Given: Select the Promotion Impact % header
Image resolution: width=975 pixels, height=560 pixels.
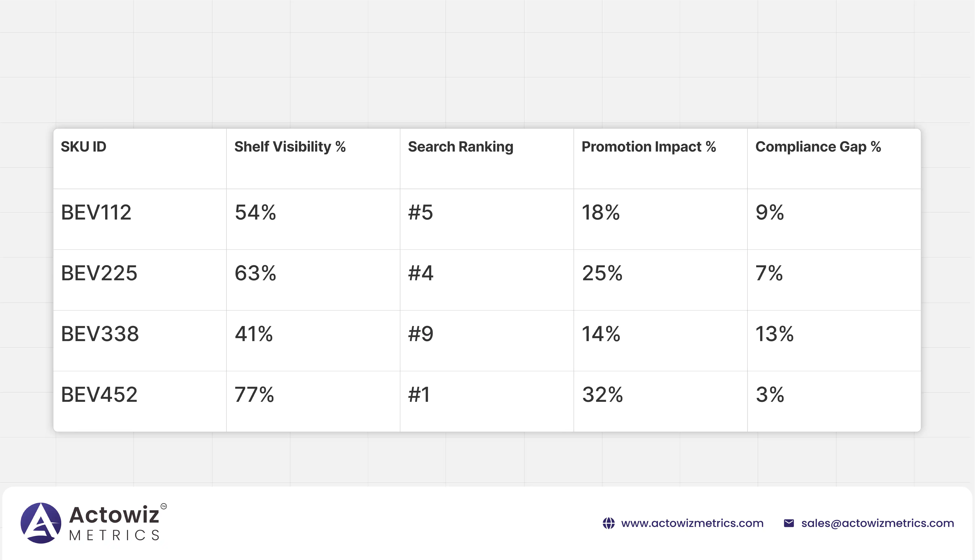Looking at the screenshot, I should click(x=648, y=147).
